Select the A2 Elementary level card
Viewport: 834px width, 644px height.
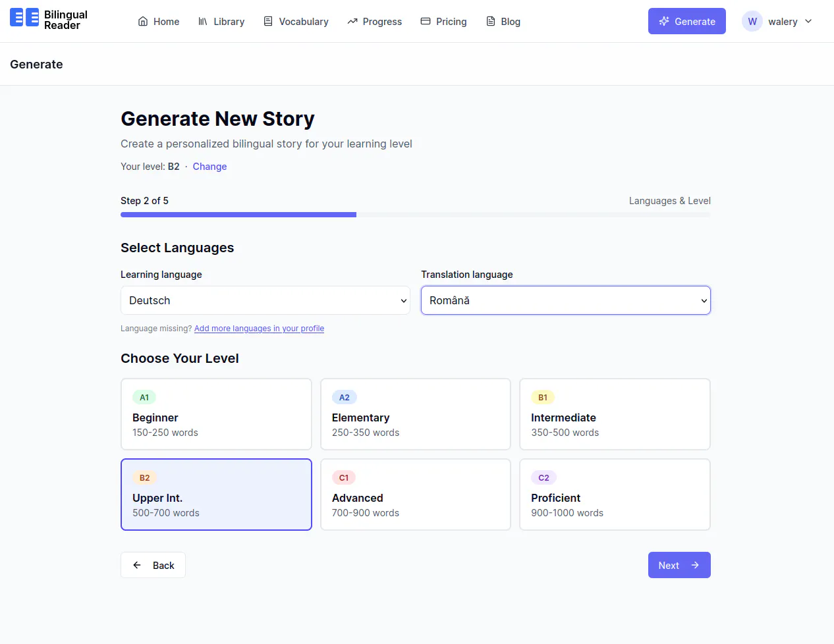(416, 414)
